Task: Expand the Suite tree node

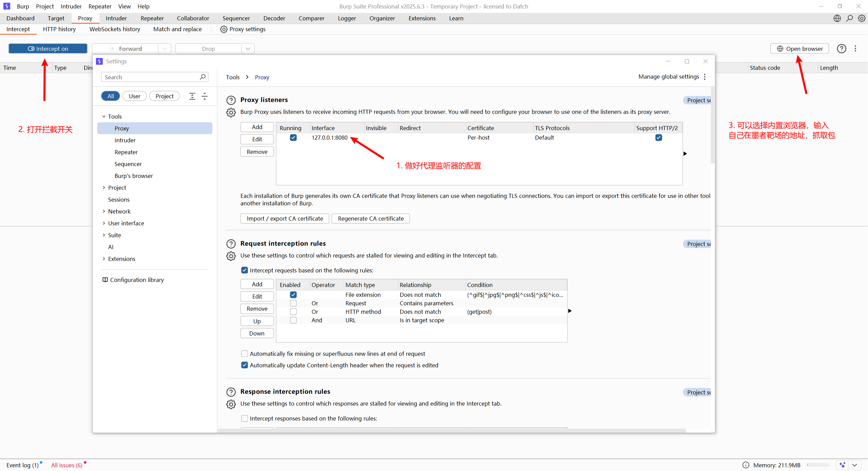Action: tap(104, 235)
